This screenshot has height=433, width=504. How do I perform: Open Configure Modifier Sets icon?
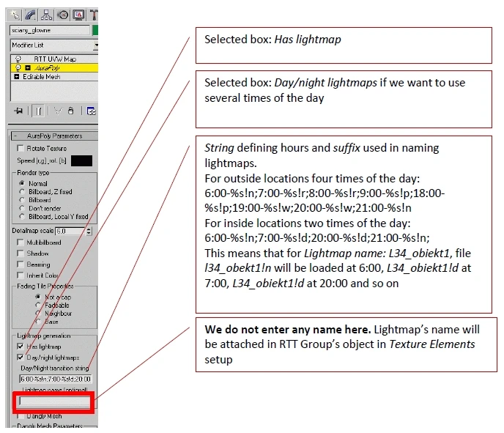point(92,111)
